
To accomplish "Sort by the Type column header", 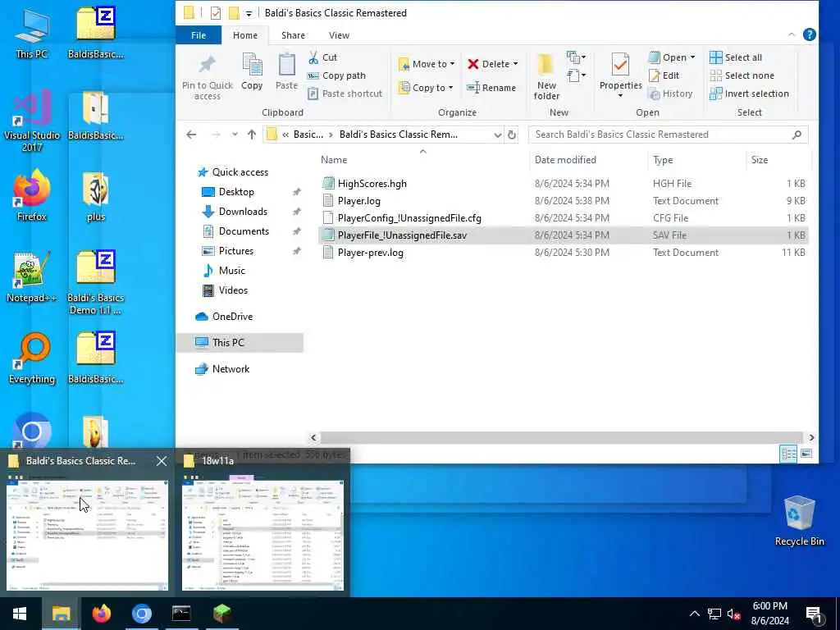I will [663, 160].
